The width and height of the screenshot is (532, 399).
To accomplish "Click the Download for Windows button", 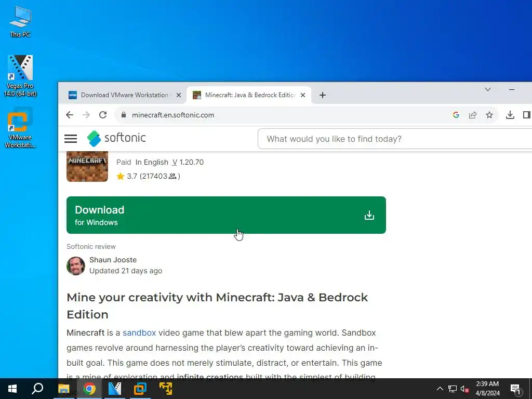I will pyautogui.click(x=226, y=215).
